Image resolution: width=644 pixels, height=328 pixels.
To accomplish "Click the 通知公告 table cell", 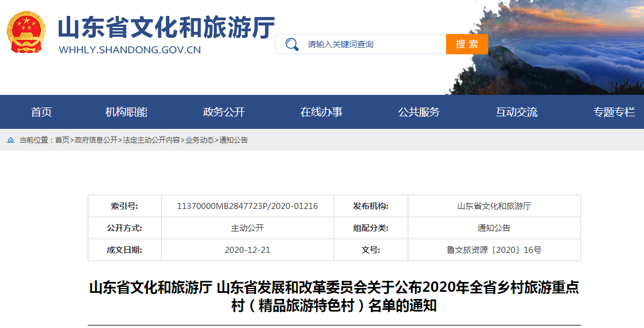I will point(494,228).
